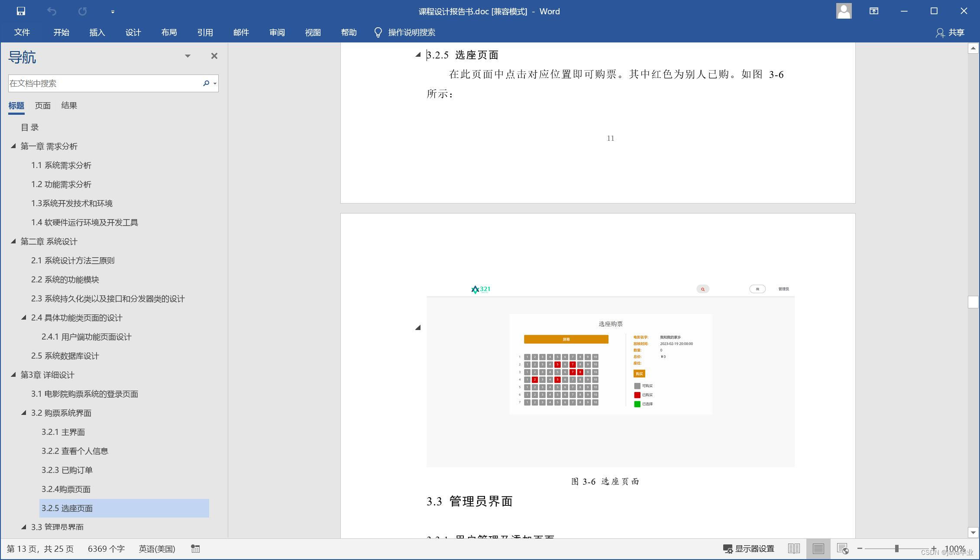Screen dimensions: 980x560
Task: Collapse 2.4 具体功能类页面的设计 triangle
Action: (24, 317)
